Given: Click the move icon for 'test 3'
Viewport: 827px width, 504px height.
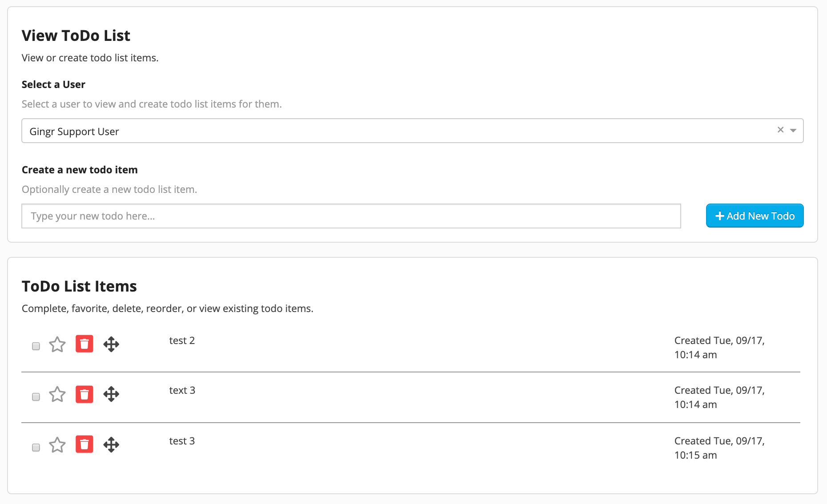Looking at the screenshot, I should pos(111,444).
